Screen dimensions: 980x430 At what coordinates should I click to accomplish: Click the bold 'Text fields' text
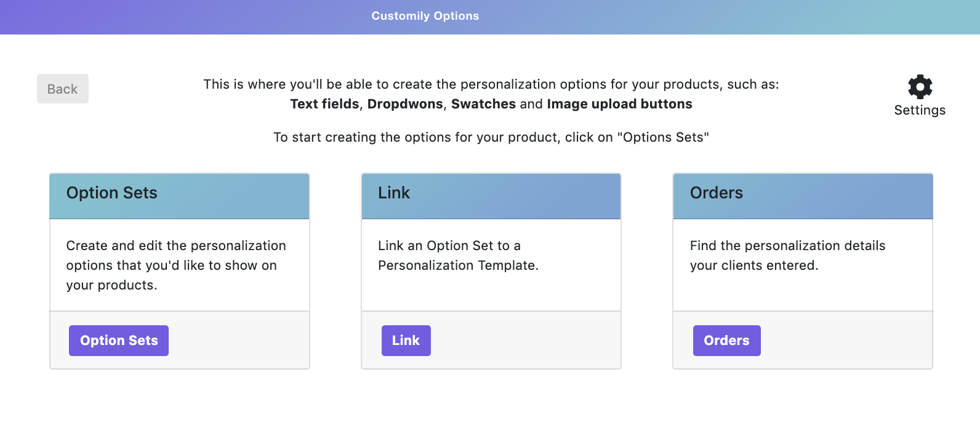324,104
